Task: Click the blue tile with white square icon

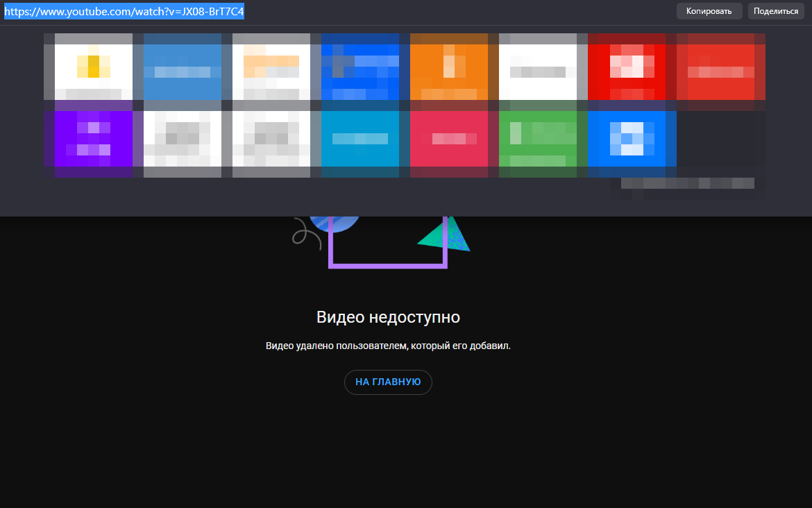Action: pyautogui.click(x=627, y=139)
